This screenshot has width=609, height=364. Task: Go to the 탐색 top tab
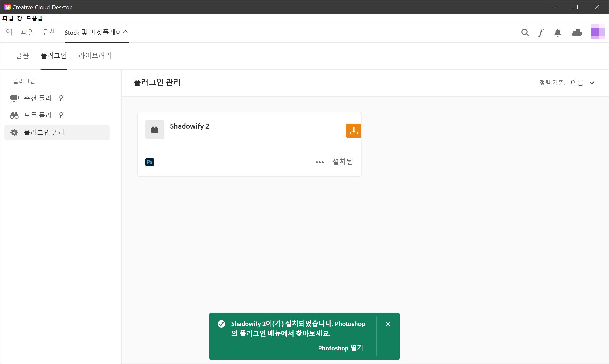49,32
